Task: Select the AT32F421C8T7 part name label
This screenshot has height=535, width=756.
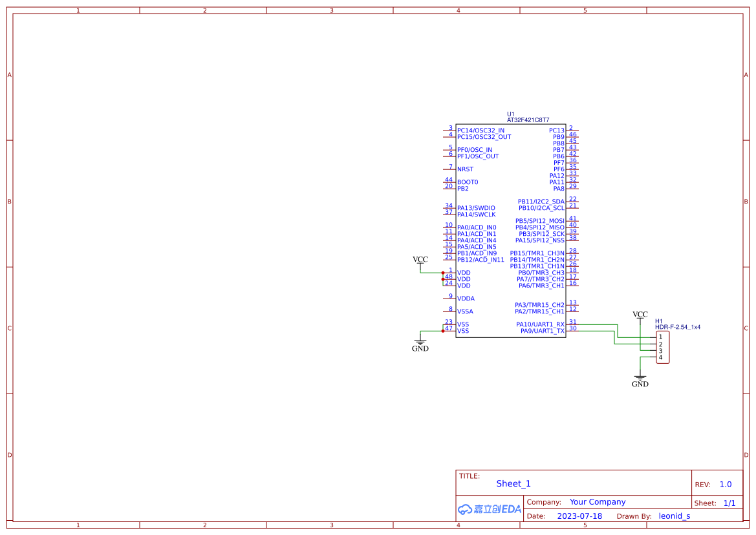Action: click(x=528, y=120)
